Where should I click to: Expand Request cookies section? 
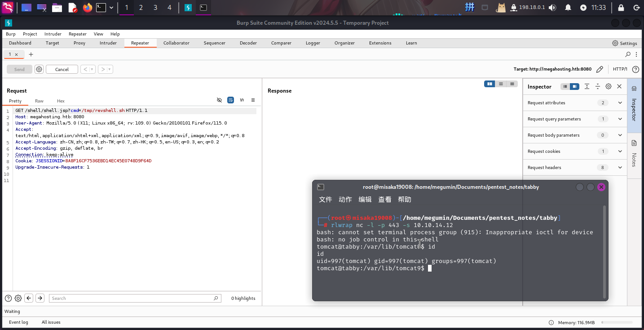(575, 152)
